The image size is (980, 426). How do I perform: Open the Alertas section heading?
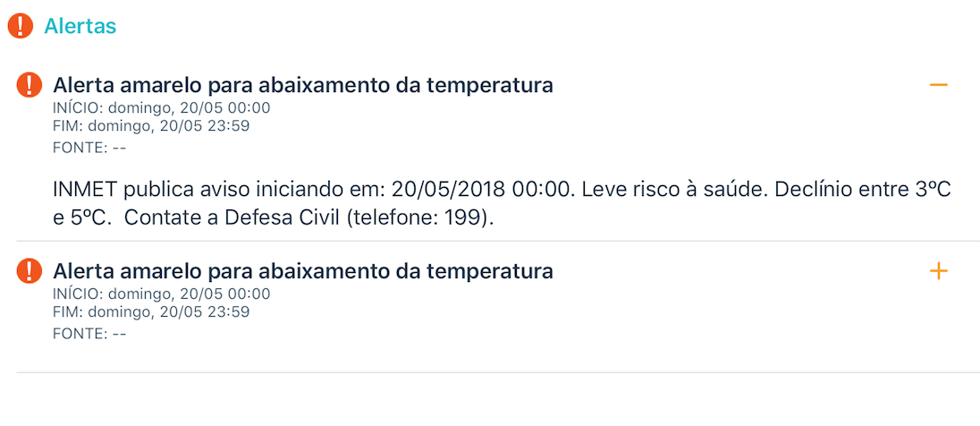(x=80, y=26)
